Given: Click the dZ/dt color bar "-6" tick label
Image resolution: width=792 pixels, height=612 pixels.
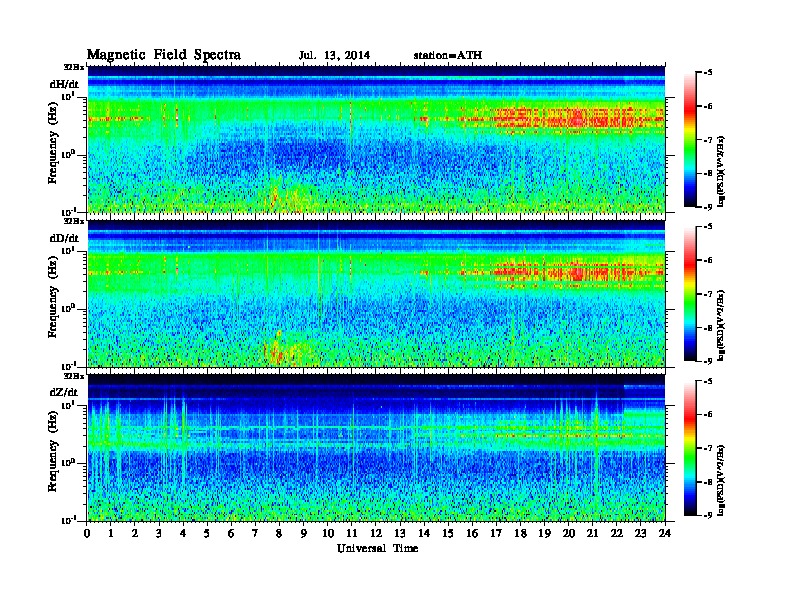Looking at the screenshot, I should 708,414.
